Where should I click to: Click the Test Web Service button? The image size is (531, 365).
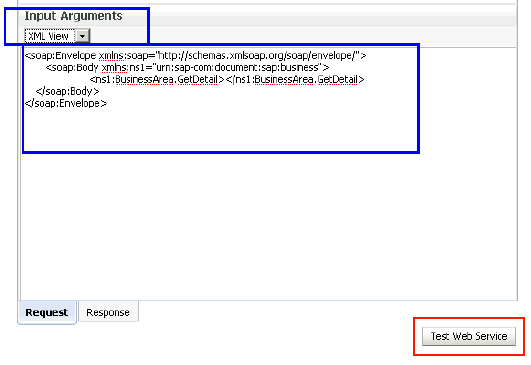point(469,336)
